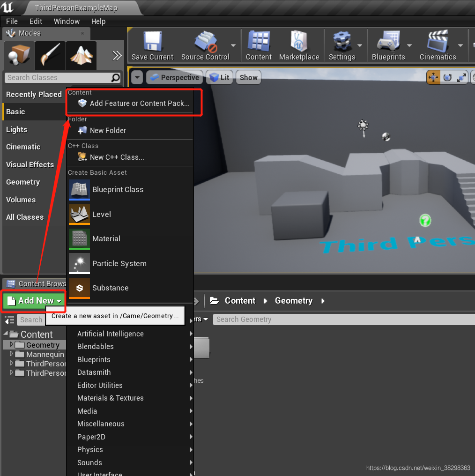Select the rotate gizmo tool in viewport
Screen dimensions: 475x476
click(447, 77)
